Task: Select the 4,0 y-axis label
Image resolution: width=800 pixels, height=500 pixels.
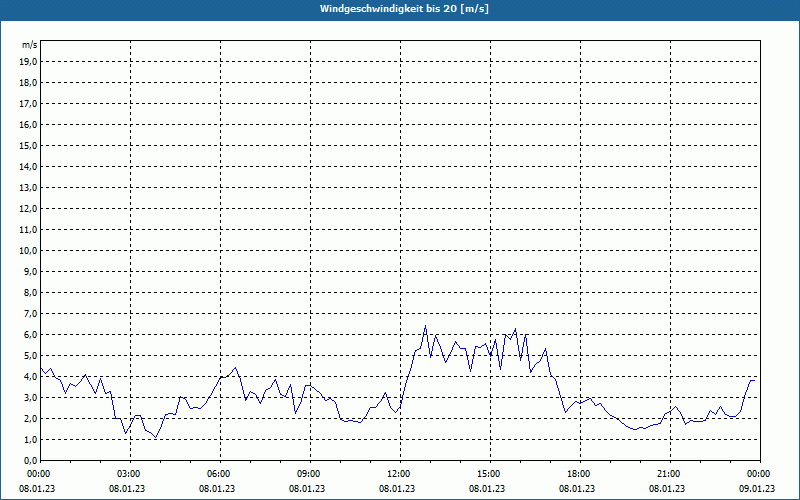Action: tap(32, 377)
